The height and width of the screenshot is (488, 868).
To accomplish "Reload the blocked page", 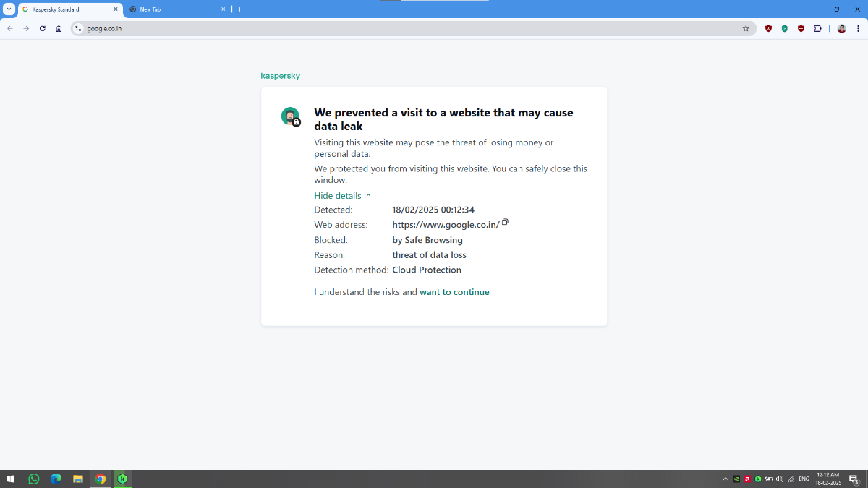I will point(43,28).
